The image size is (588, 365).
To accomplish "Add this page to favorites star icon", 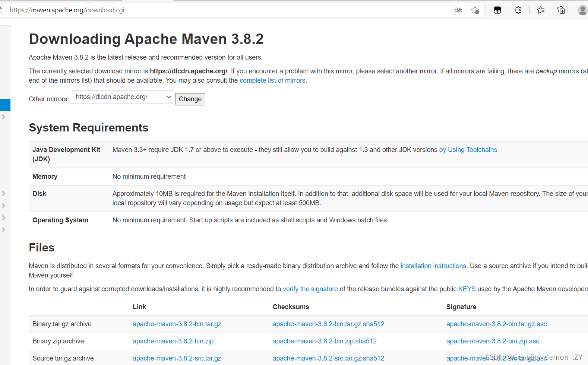I will [475, 10].
